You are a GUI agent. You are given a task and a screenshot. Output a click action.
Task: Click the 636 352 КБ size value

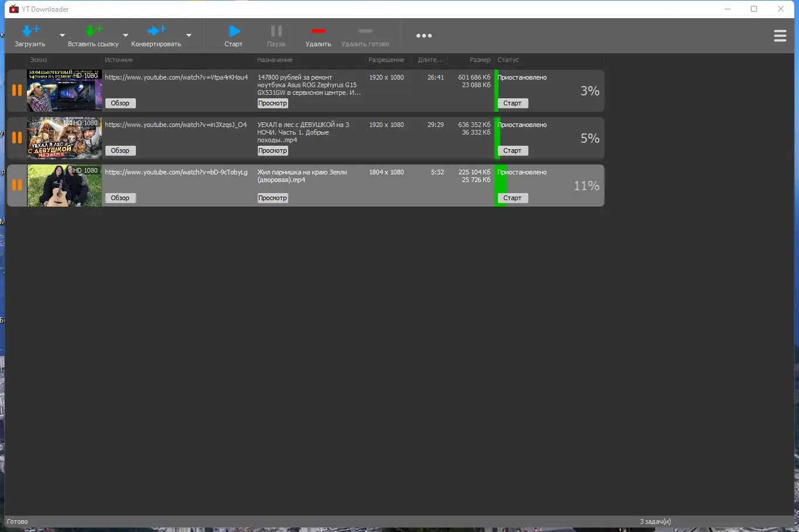coord(474,125)
